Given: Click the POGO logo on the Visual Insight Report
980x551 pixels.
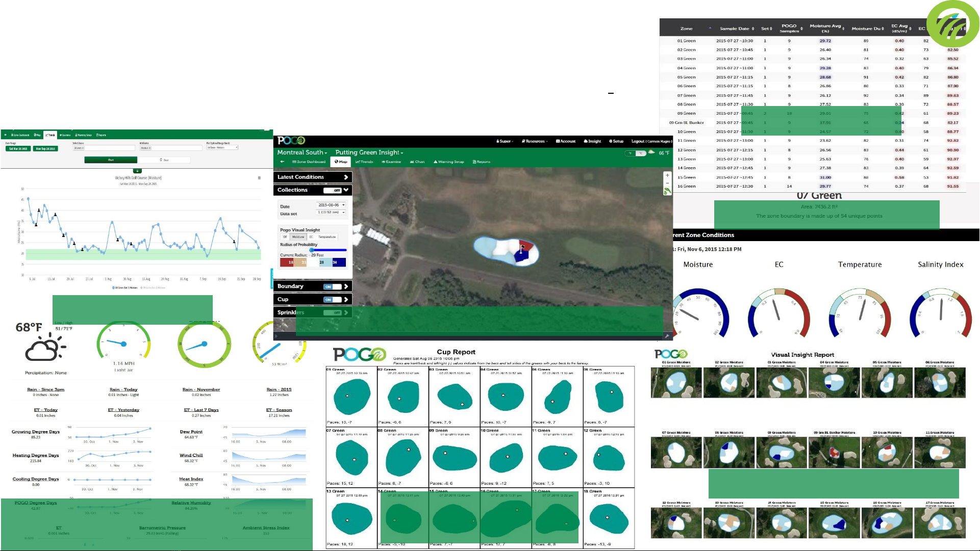Looking at the screenshot, I should 671,354.
